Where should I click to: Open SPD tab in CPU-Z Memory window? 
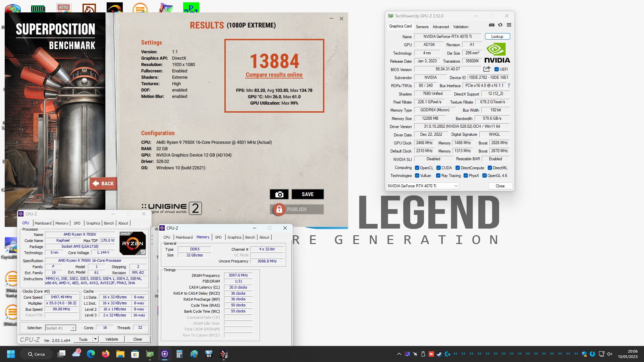(218, 237)
